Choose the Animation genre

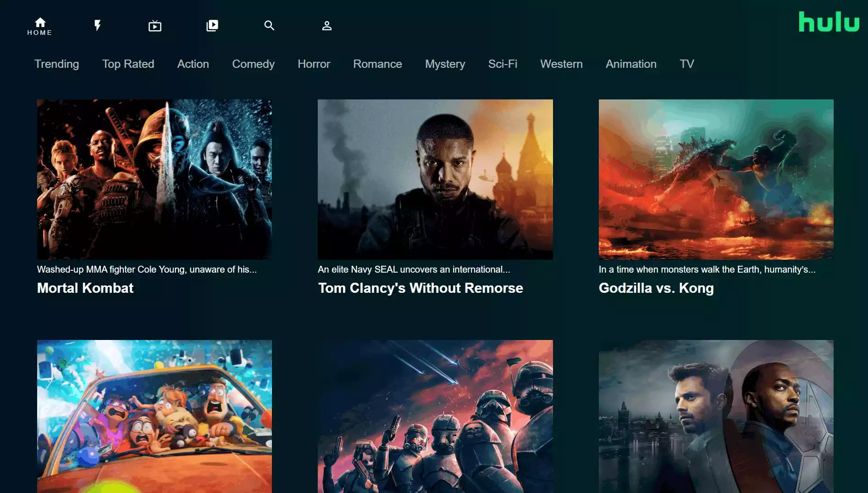[631, 64]
